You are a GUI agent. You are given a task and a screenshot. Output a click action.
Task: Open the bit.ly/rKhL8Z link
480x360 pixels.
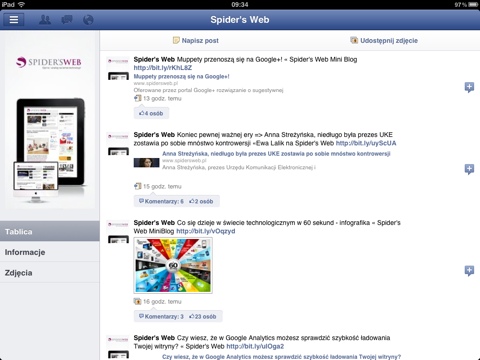tap(163, 68)
